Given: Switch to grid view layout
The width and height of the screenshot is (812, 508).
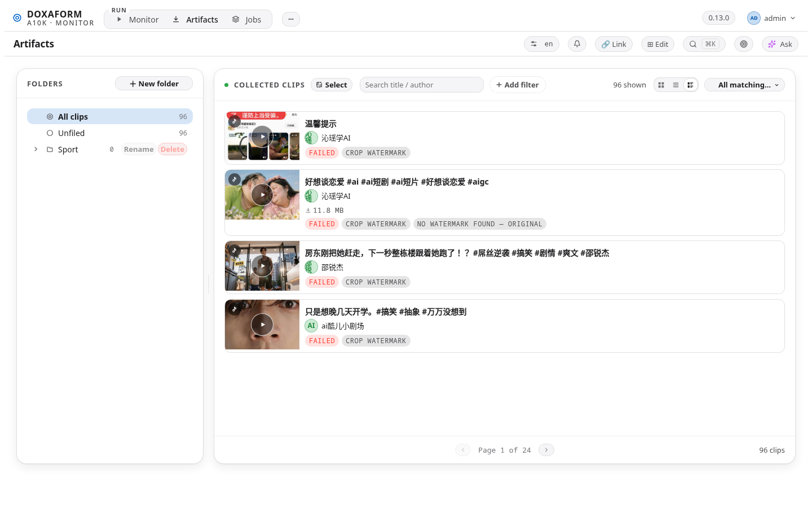Looking at the screenshot, I should tap(661, 85).
